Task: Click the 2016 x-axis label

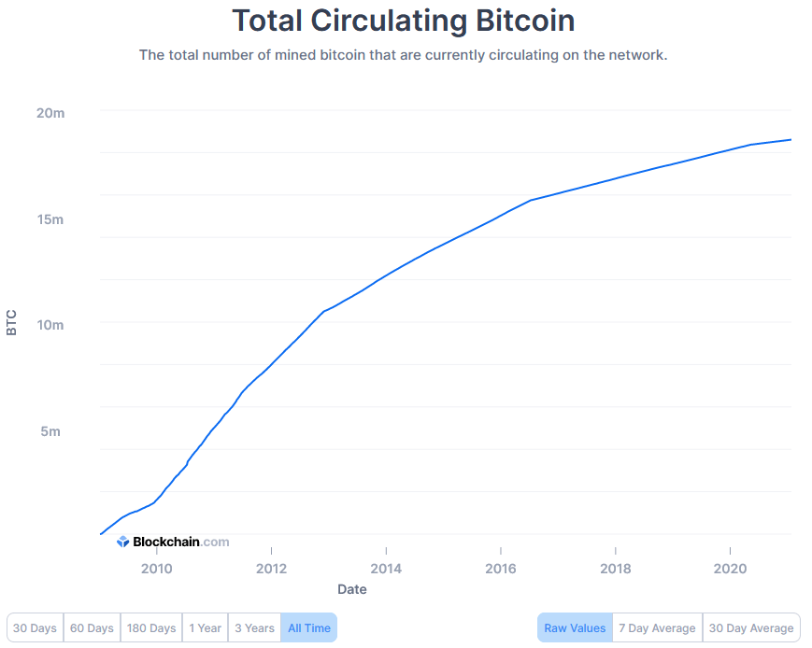Action: 501,568
